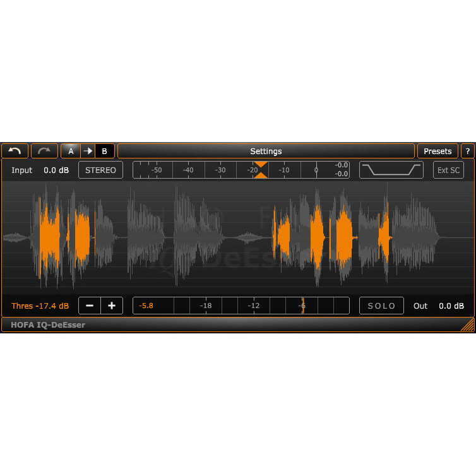Click the Out 0.0 dB value
Viewport: 476px width, 476px height.
pyautogui.click(x=451, y=306)
